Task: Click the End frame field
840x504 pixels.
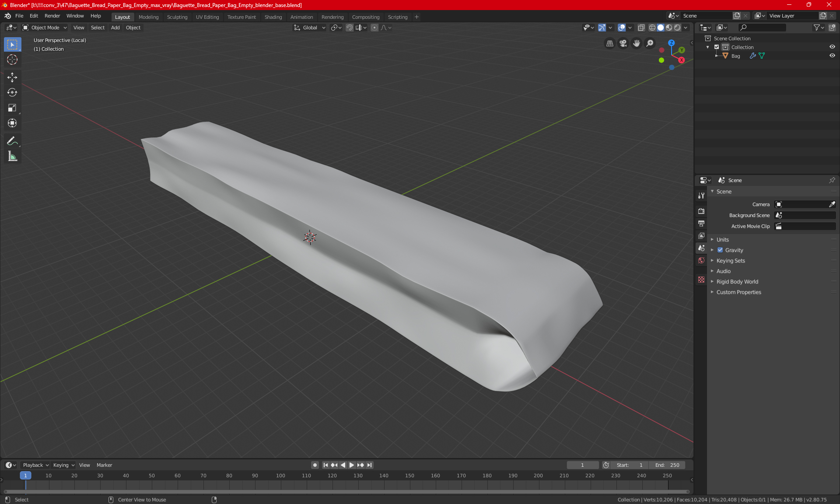Action: tap(667, 465)
